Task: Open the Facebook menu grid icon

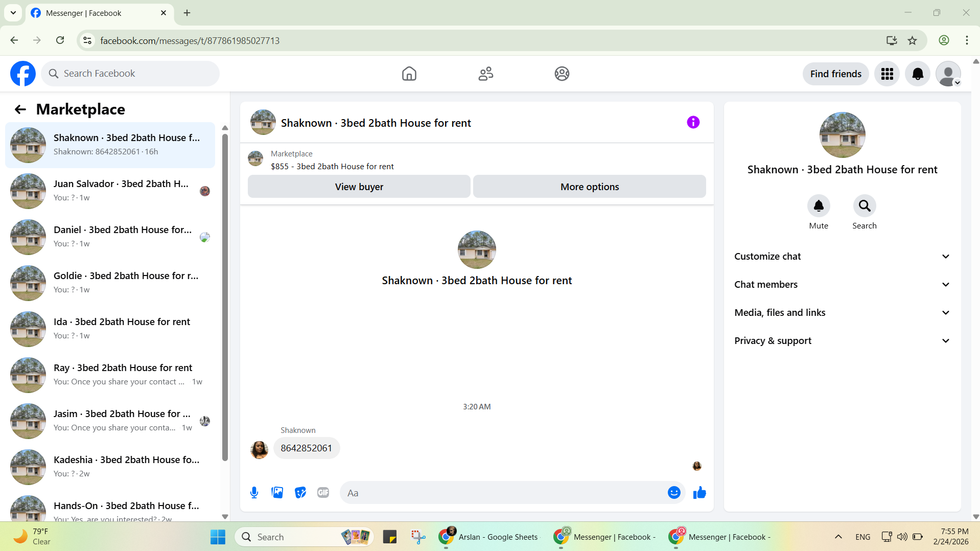Action: (x=887, y=74)
